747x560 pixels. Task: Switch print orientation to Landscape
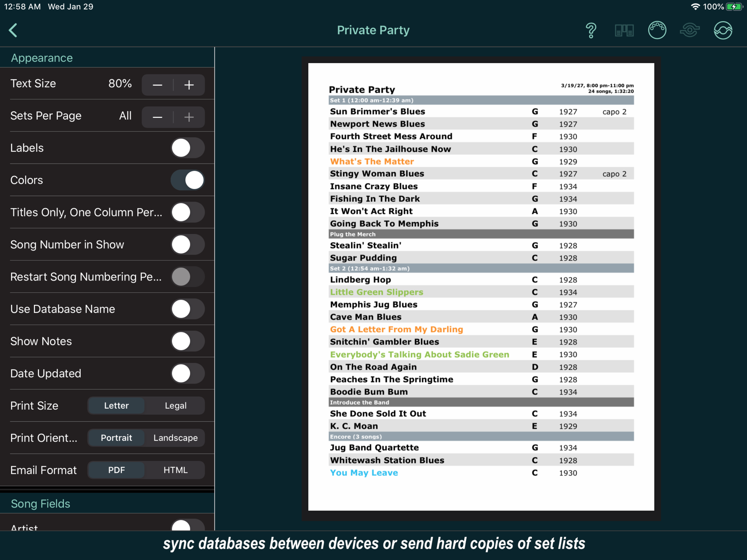click(175, 438)
